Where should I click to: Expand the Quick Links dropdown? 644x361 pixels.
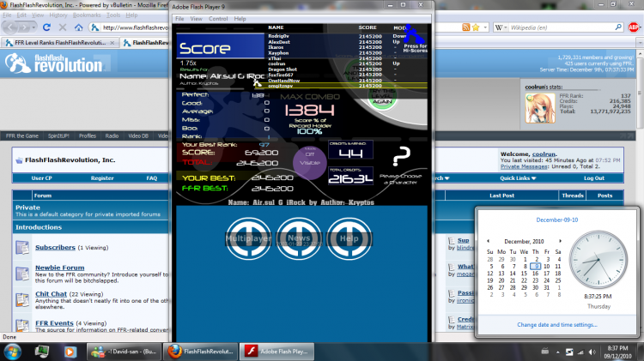pyautogui.click(x=518, y=178)
